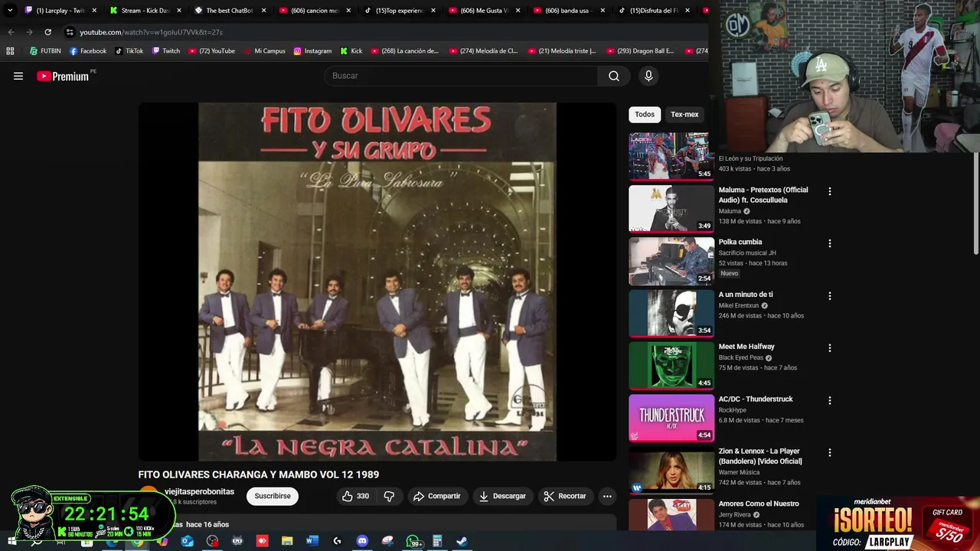Switch to the Larcplay Twitch tab

[x=60, y=11]
